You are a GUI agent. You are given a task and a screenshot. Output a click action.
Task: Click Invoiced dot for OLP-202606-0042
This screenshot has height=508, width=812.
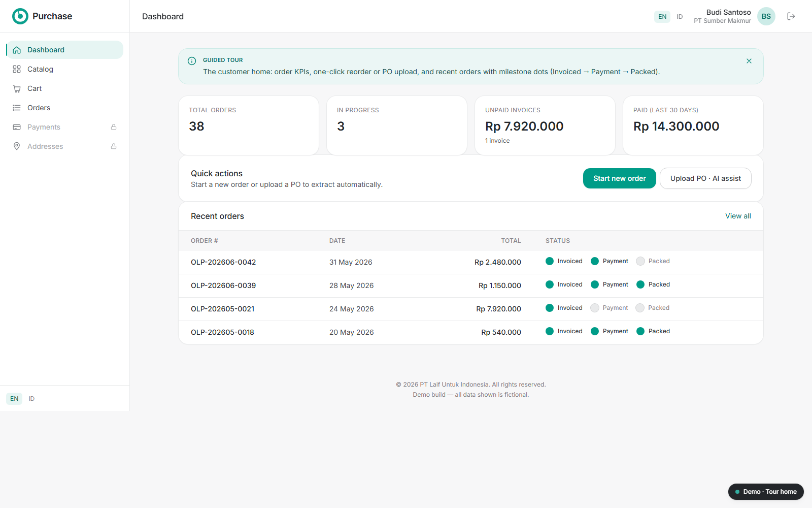(x=550, y=261)
